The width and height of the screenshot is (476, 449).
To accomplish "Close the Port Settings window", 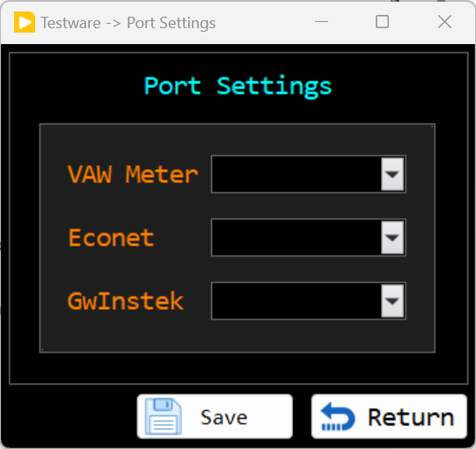I will point(444,22).
